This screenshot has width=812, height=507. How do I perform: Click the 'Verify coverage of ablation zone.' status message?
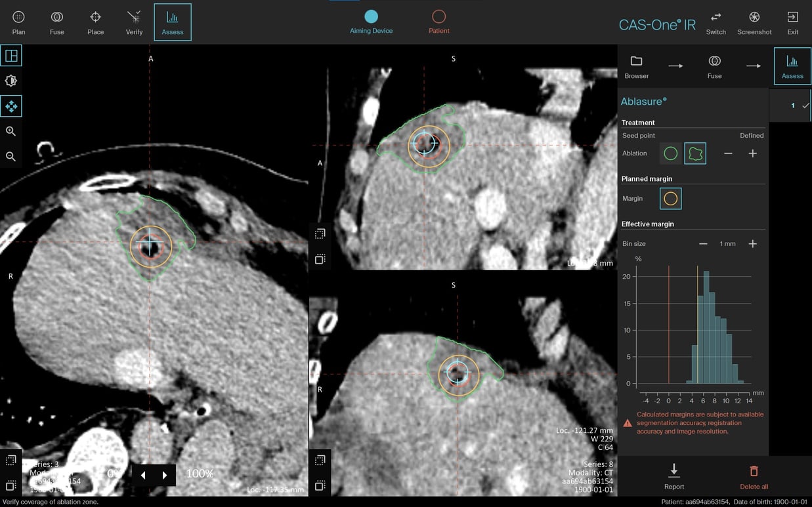tap(50, 502)
